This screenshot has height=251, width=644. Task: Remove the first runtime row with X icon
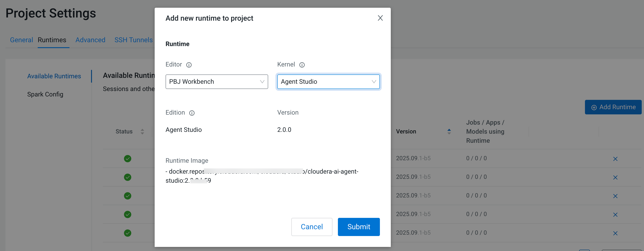coord(615,159)
